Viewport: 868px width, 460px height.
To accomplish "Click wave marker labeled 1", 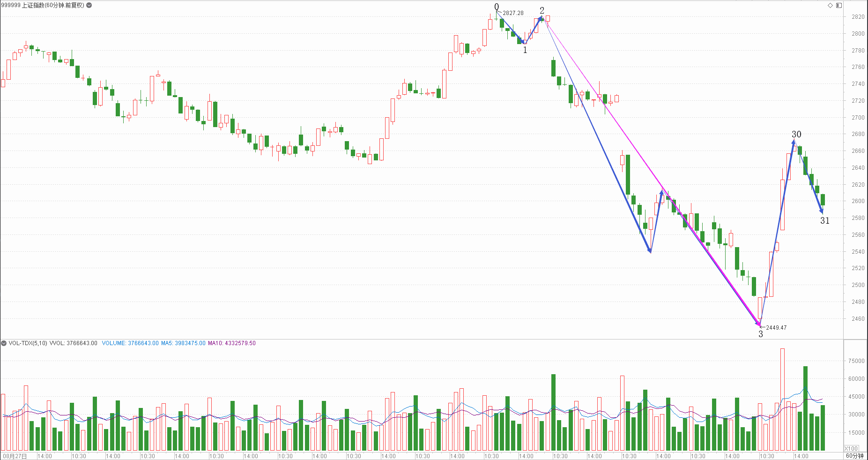I will tap(525, 50).
